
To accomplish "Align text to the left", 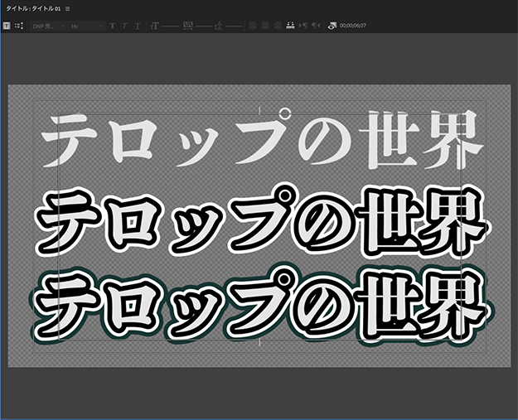I will tap(253, 26).
